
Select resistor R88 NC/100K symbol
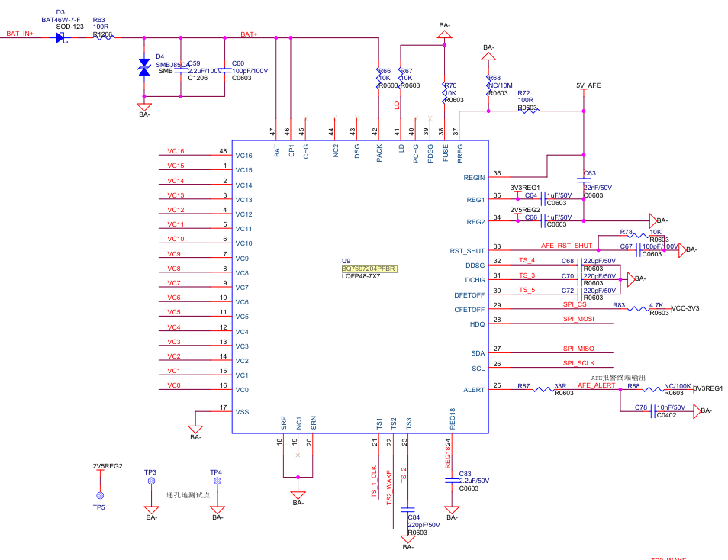(x=653, y=389)
